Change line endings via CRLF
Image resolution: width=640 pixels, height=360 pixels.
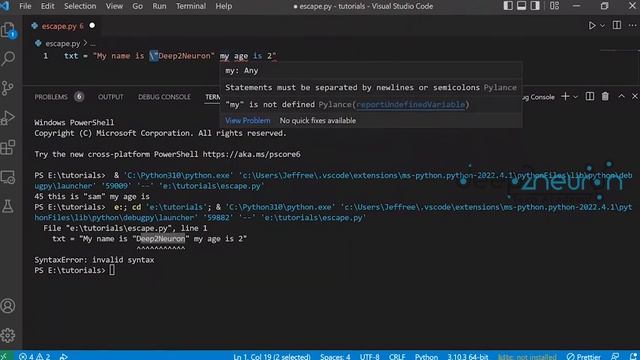pyautogui.click(x=397, y=356)
